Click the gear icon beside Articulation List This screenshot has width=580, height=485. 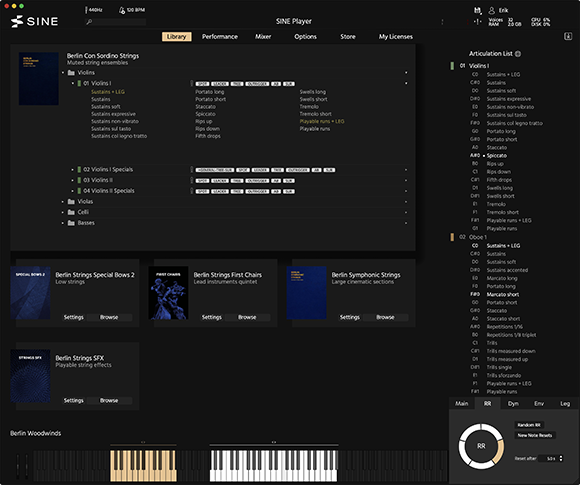coord(518,54)
